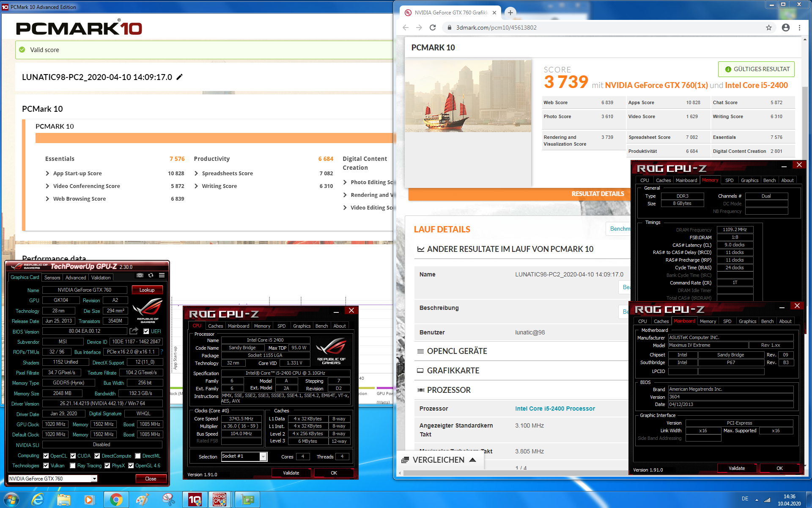Open the Chrome profile icon
812x508 pixels.
click(785, 28)
